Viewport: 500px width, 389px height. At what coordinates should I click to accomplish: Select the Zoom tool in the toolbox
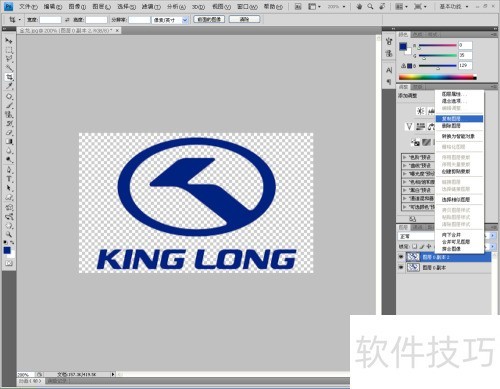pyautogui.click(x=9, y=234)
